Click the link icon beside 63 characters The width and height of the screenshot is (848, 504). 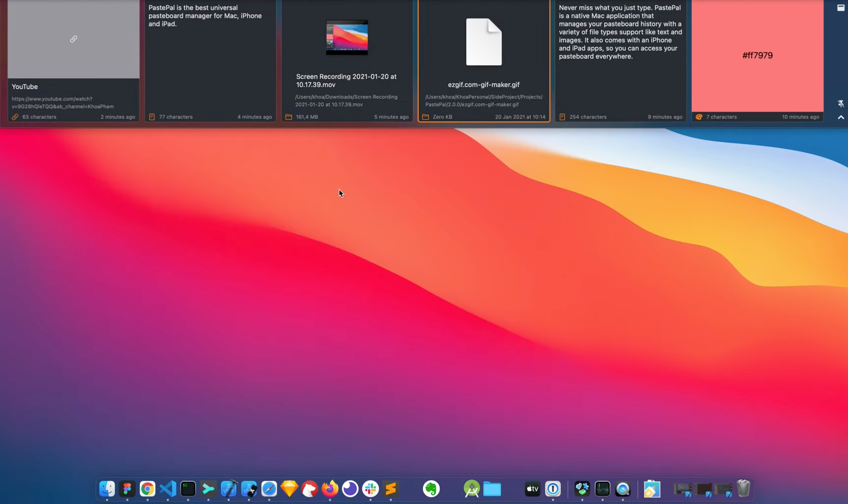coord(15,117)
